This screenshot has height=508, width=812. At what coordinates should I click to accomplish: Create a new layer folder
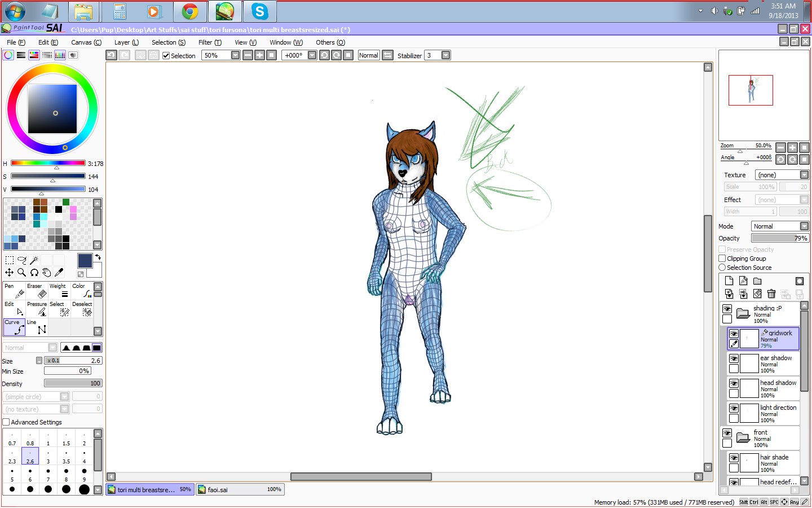(757, 281)
